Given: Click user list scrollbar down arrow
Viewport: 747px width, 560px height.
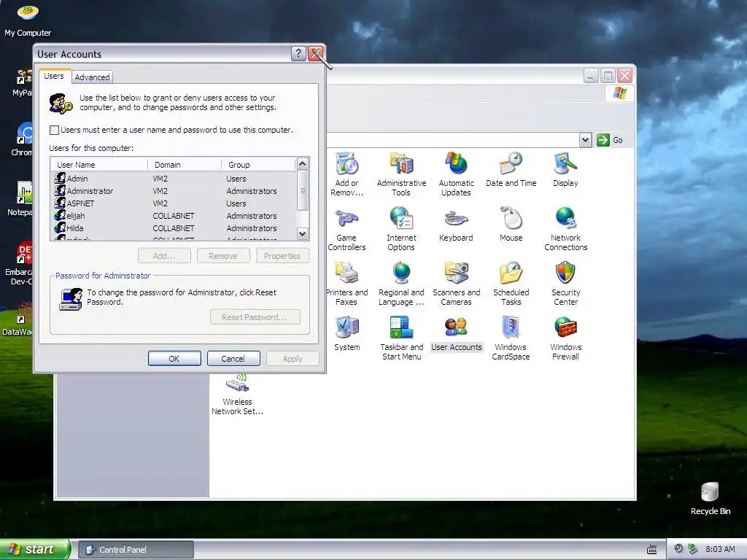Looking at the screenshot, I should click(x=303, y=233).
